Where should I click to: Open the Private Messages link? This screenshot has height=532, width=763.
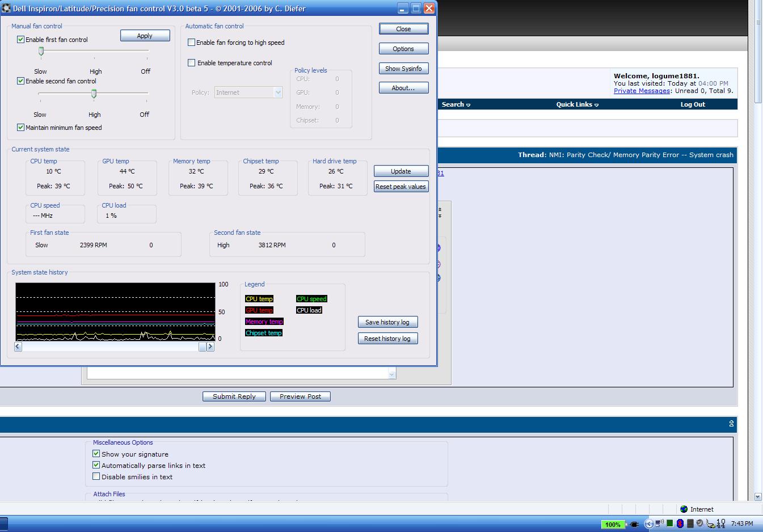(x=642, y=91)
